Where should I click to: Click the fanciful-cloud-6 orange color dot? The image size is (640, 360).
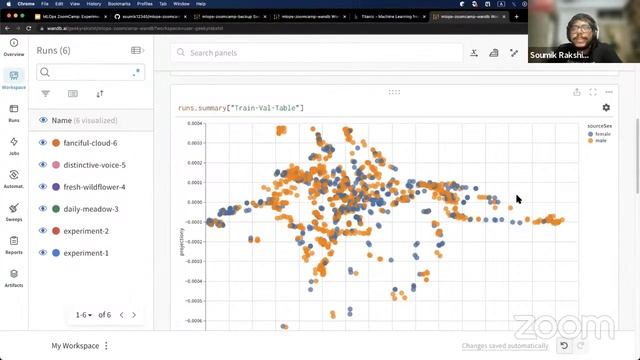tap(56, 143)
